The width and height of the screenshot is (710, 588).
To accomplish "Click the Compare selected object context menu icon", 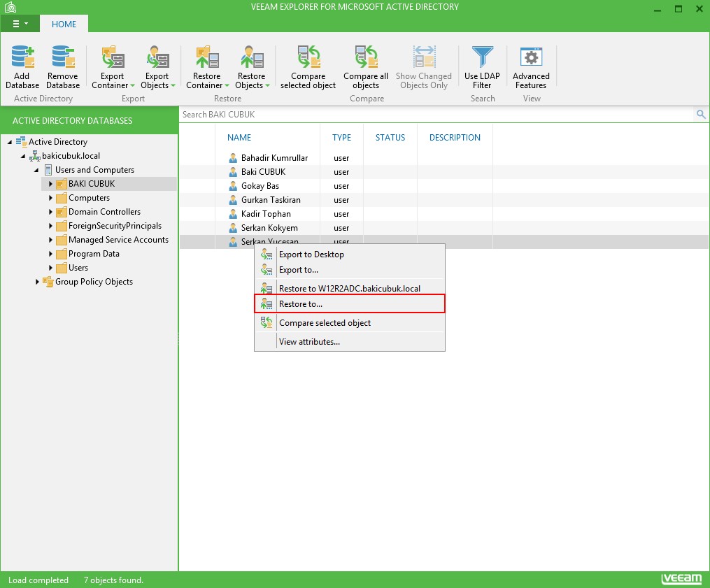I will coord(267,323).
